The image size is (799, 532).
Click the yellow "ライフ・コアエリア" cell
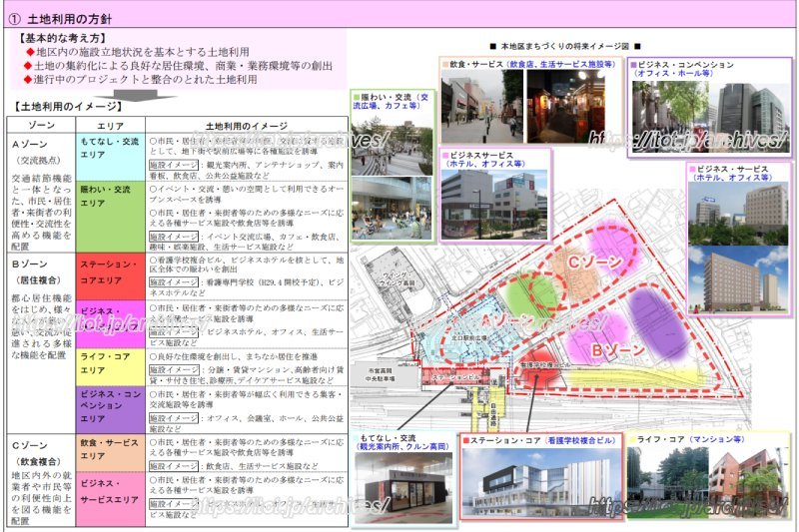111,367
